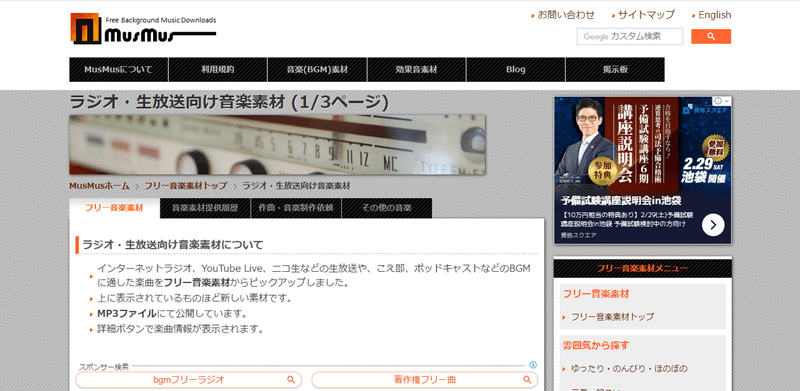
Task: Click ゆったり・のんびり・ほのぼの link
Action: tap(629, 369)
